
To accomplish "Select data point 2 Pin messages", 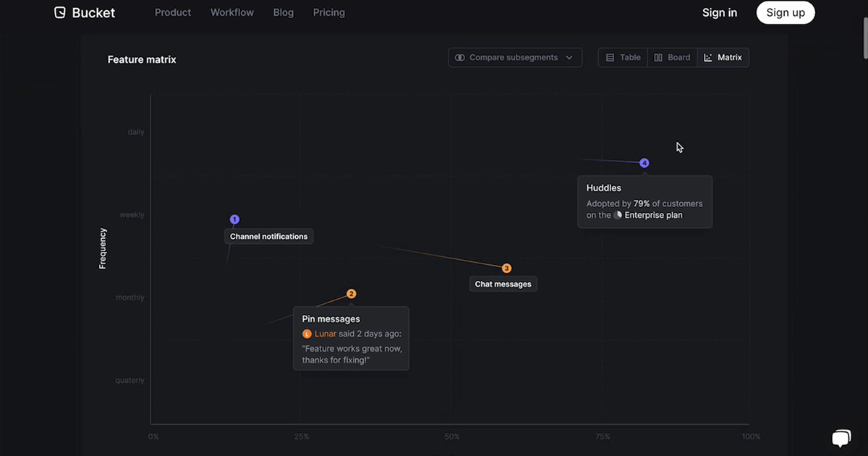I will point(352,294).
